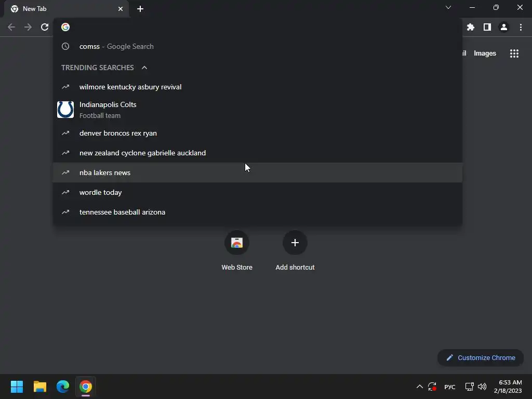Choose denver broncos rex ryan suggestion

coord(258,134)
